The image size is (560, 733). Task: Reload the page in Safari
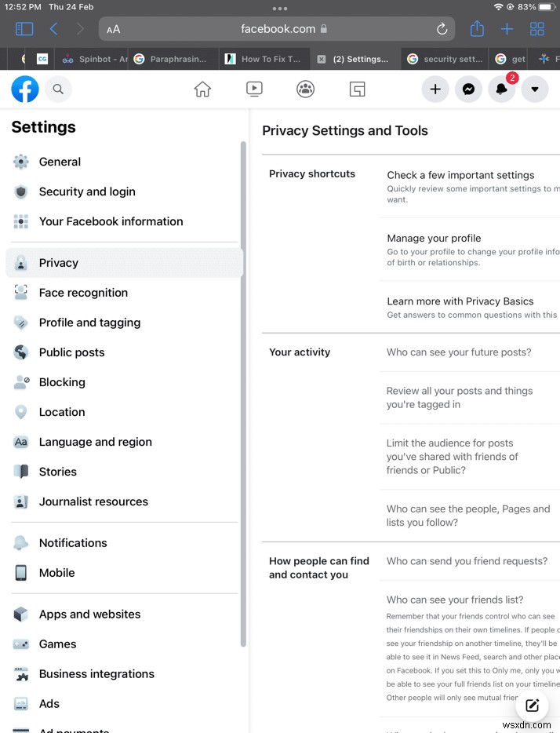[441, 28]
